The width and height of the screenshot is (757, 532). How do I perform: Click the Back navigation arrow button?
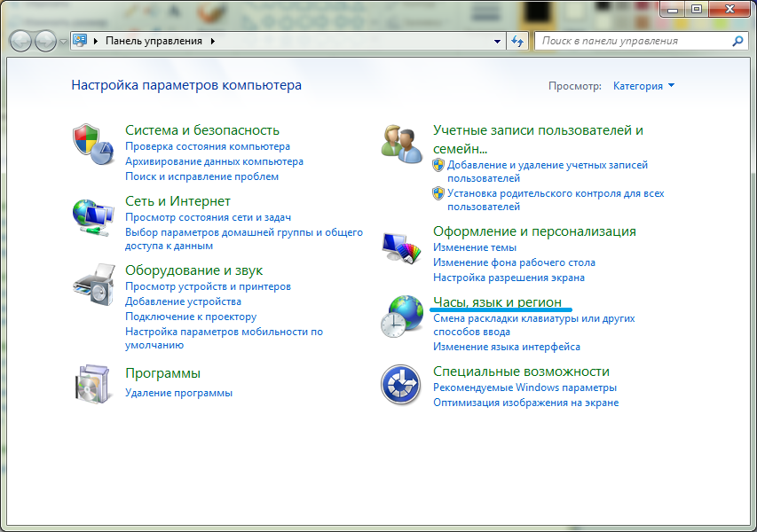click(x=20, y=42)
